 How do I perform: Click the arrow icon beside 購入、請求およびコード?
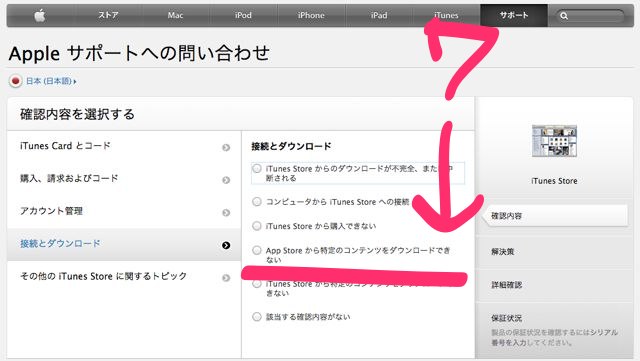[226, 180]
